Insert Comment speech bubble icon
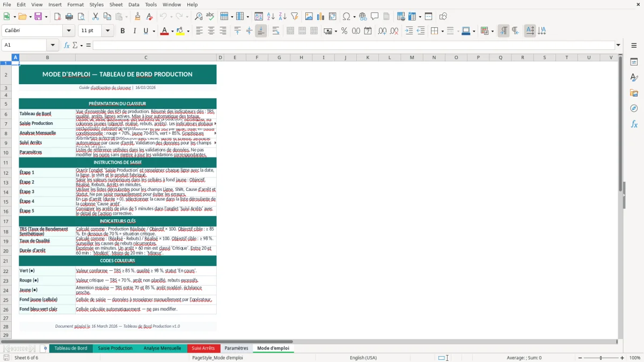The image size is (644, 362). [375, 17]
